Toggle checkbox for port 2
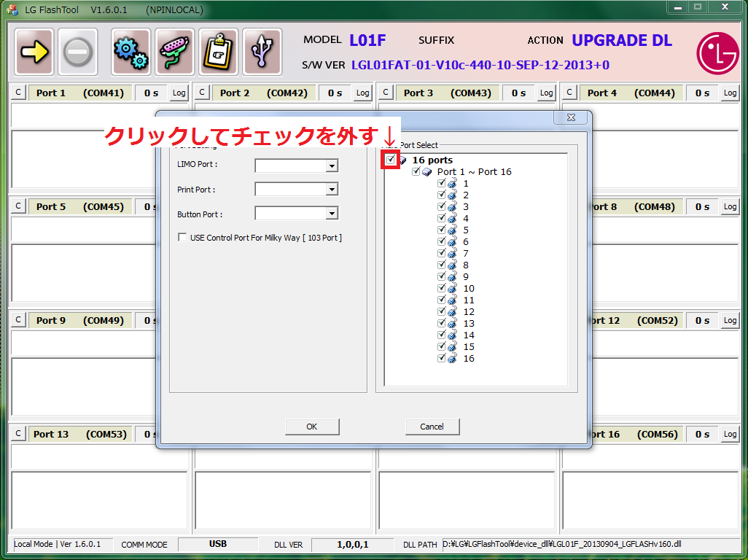This screenshot has width=748, height=560. point(441,195)
